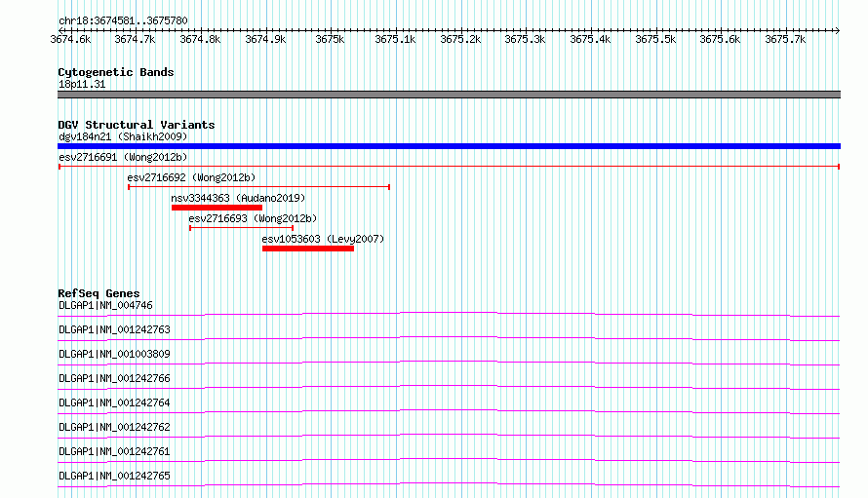The image size is (868, 498).
Task: Click the gray 18p11.31 cytogenetic band bar
Action: pyautogui.click(x=449, y=95)
